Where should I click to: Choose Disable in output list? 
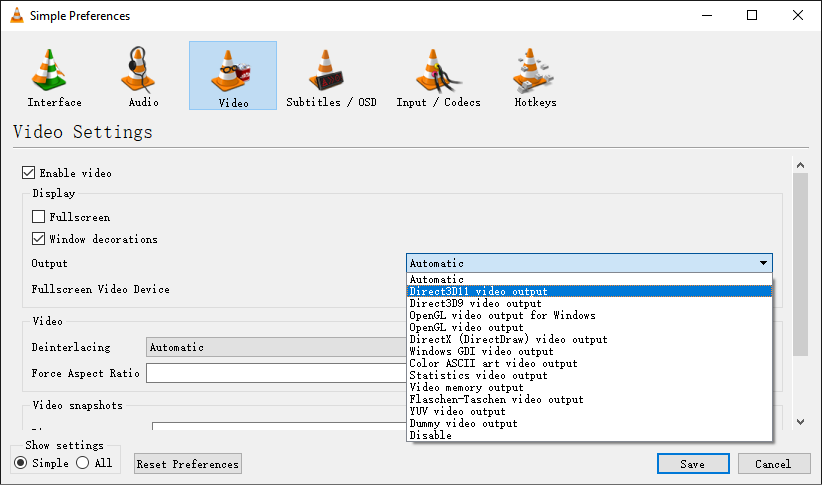coord(589,435)
